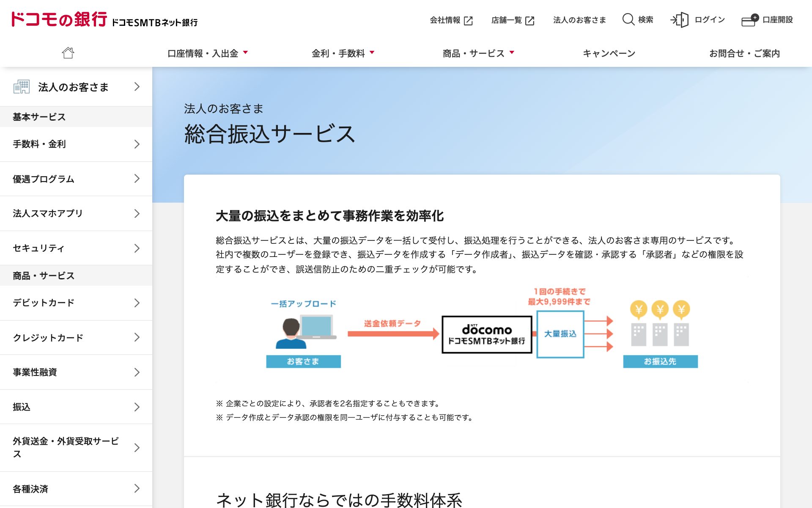This screenshot has height=508, width=812.
Task: Click the building icon beside 法人のお客さま
Action: [x=22, y=87]
